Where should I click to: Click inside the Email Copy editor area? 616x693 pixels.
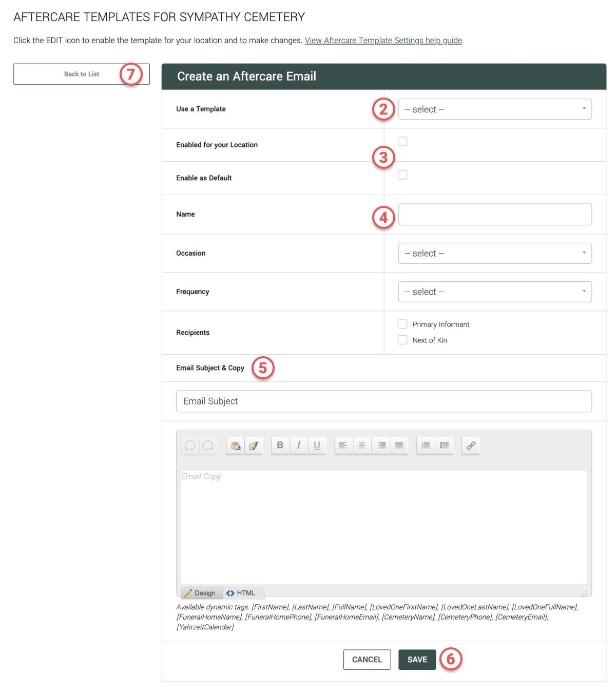coord(384,527)
